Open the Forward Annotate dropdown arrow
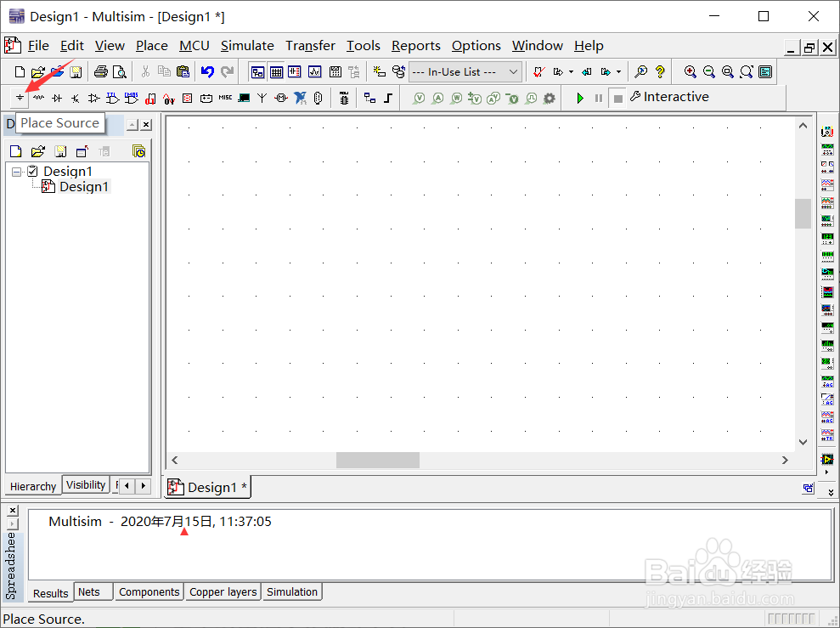 (x=619, y=71)
